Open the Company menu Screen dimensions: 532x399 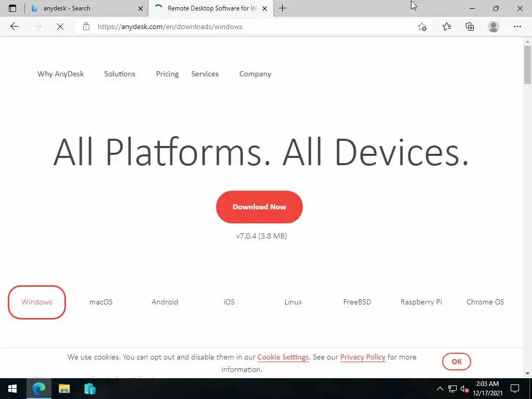click(x=255, y=74)
